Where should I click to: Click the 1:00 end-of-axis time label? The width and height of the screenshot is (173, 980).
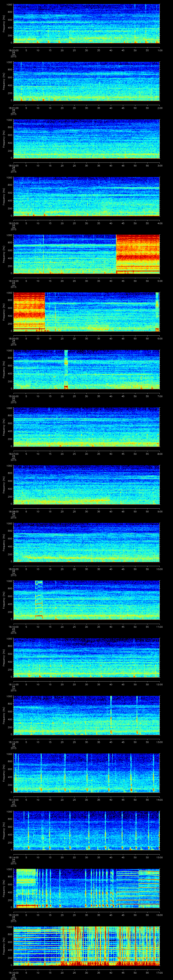coord(160,50)
